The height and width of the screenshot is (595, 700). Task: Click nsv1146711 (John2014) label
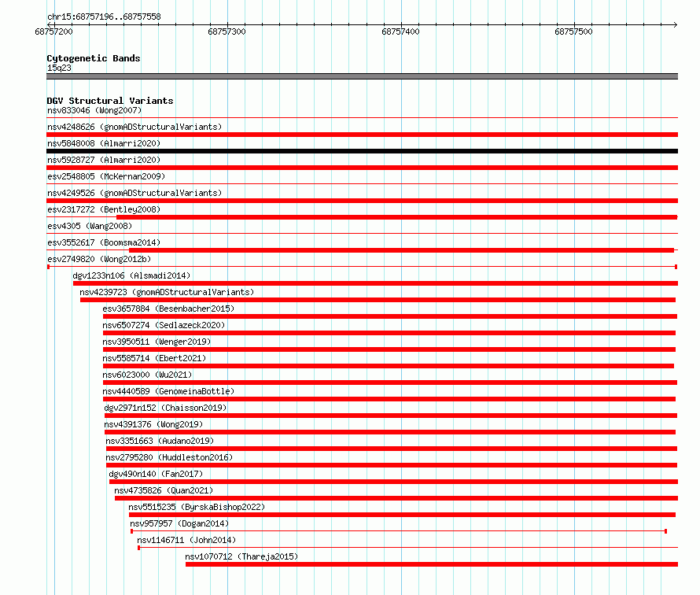point(186,540)
